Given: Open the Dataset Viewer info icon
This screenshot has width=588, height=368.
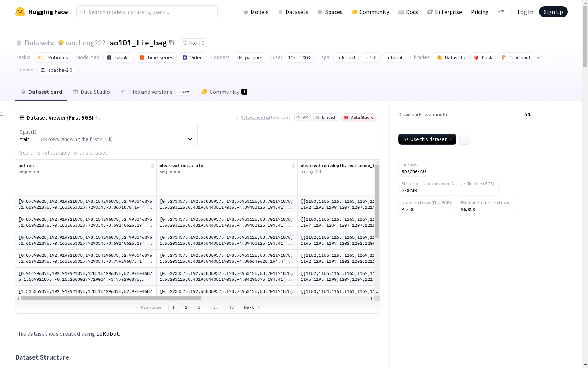Looking at the screenshot, I should (98, 118).
